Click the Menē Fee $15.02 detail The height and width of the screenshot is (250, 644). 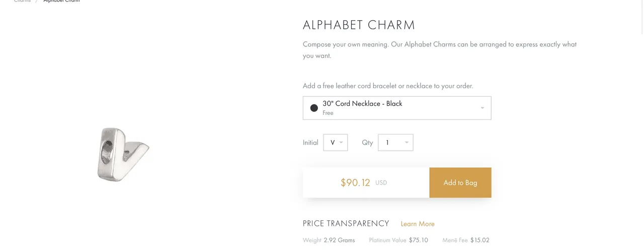(466, 240)
